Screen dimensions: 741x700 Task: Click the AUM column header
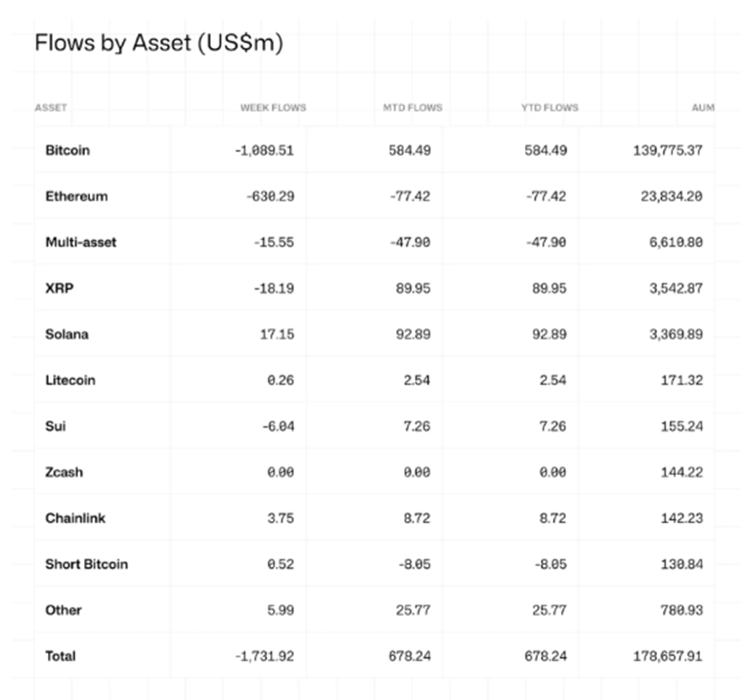point(702,108)
